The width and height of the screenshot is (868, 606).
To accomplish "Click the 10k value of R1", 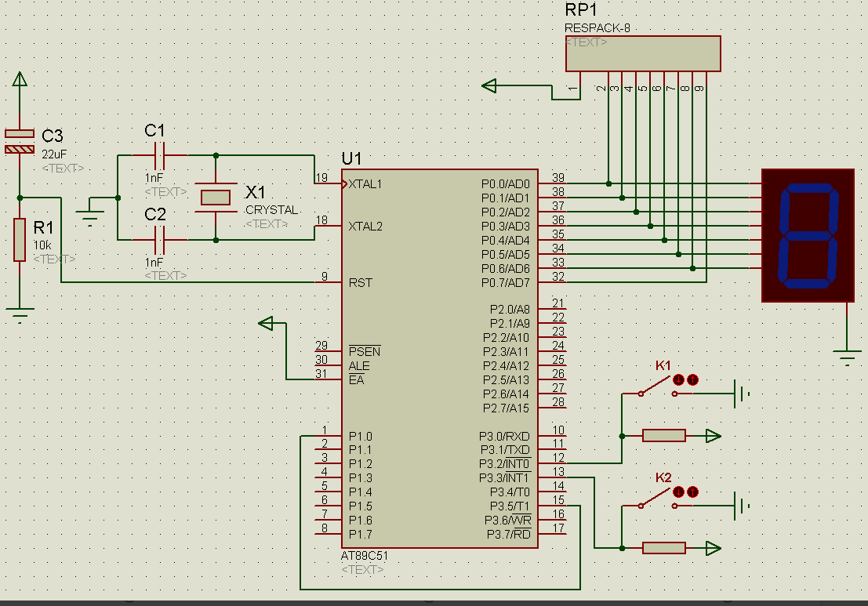I will pyautogui.click(x=42, y=245).
